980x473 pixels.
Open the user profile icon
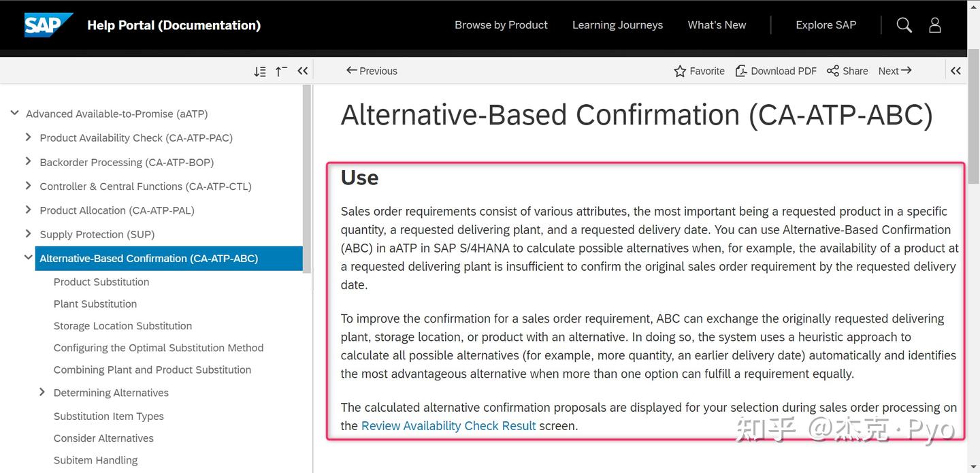[935, 25]
